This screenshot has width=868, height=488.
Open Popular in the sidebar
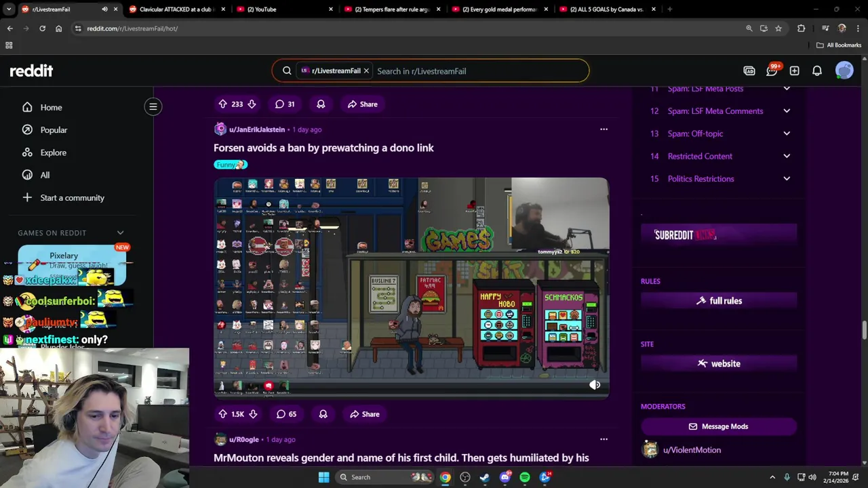coord(54,130)
